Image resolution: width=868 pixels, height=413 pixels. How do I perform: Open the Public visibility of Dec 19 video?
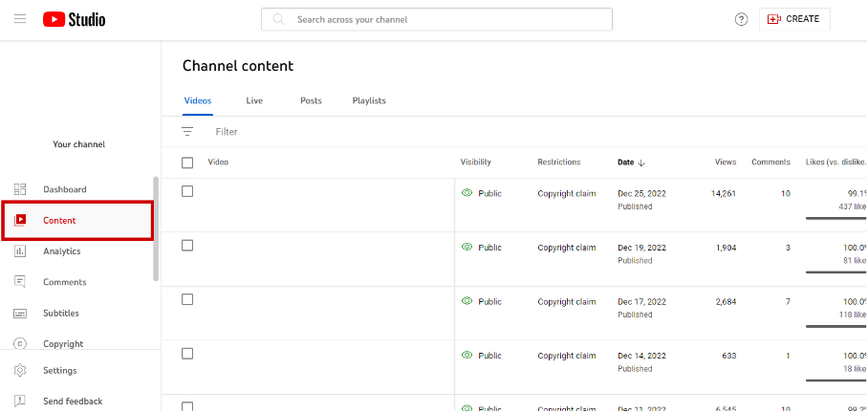[x=482, y=248]
